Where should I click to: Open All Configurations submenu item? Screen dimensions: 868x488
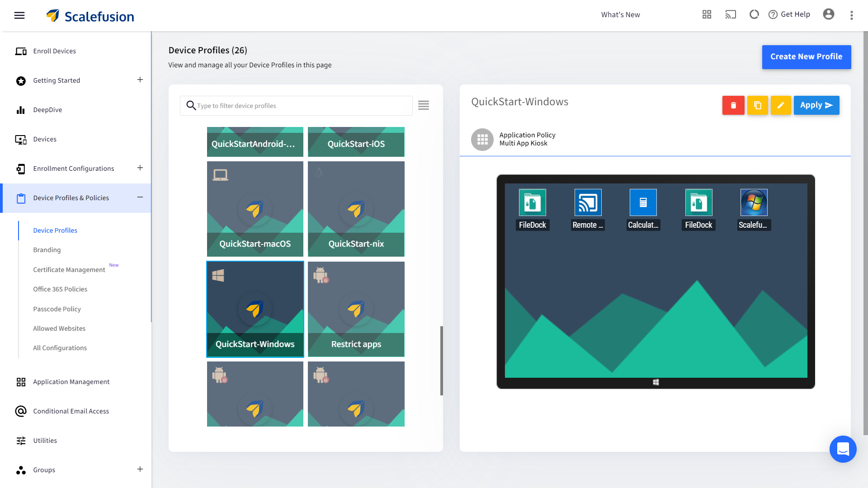coord(60,348)
